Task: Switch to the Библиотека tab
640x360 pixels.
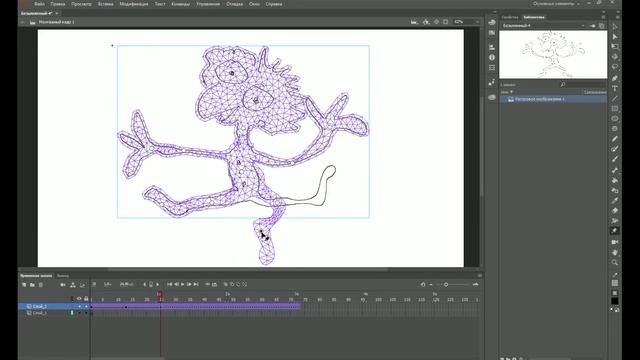Action: (534, 17)
